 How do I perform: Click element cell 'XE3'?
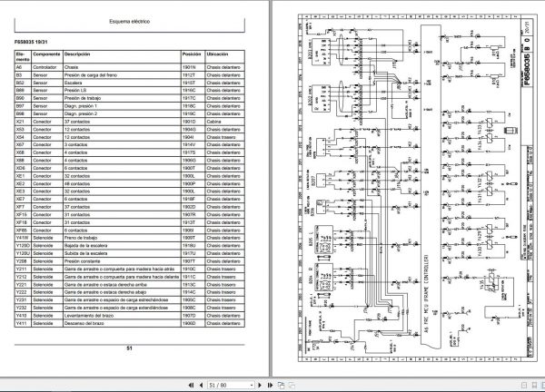tap(23, 191)
